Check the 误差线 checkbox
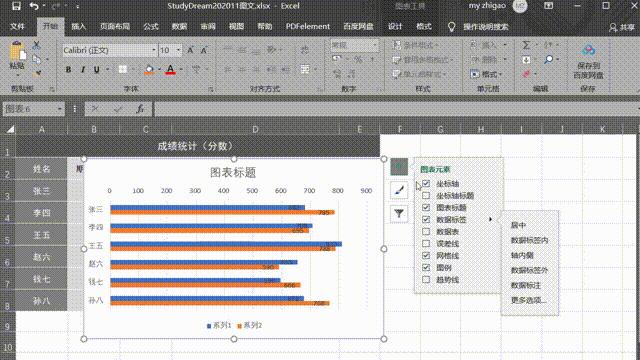 click(426, 244)
